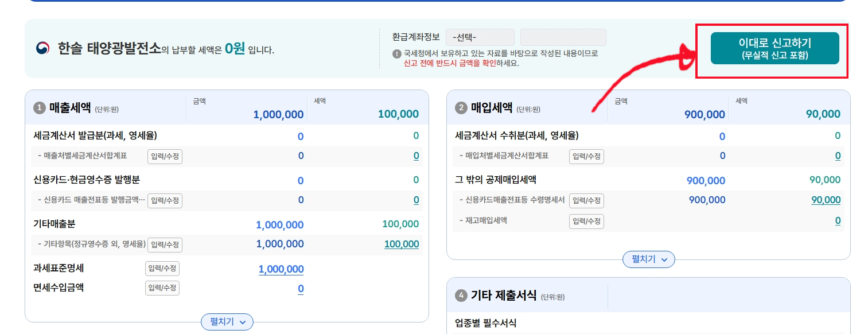Screen dimensions: 868x334
Task: Click 입력/수정 for 신용카드 매출전표등 발행금액
Action: (165, 200)
